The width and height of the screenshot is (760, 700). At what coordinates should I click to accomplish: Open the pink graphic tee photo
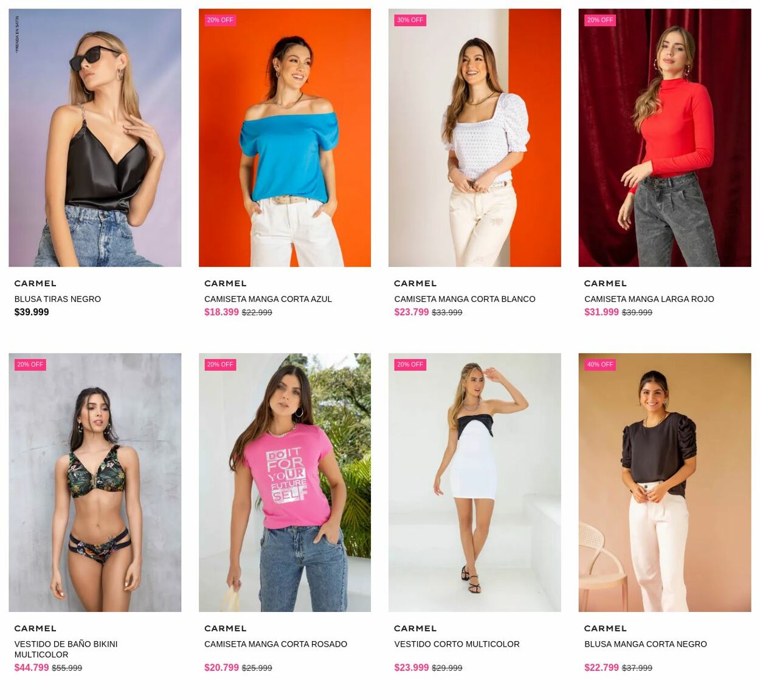[x=285, y=482]
